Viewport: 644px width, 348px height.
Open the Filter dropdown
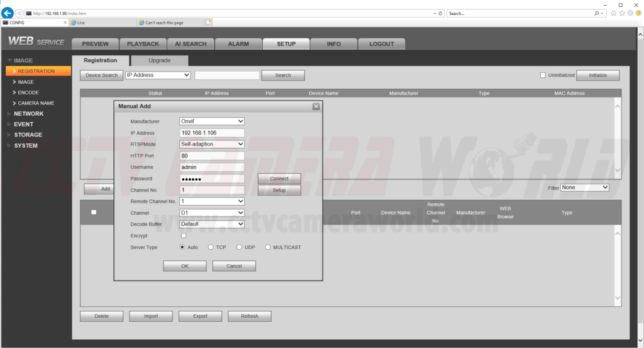click(x=585, y=188)
